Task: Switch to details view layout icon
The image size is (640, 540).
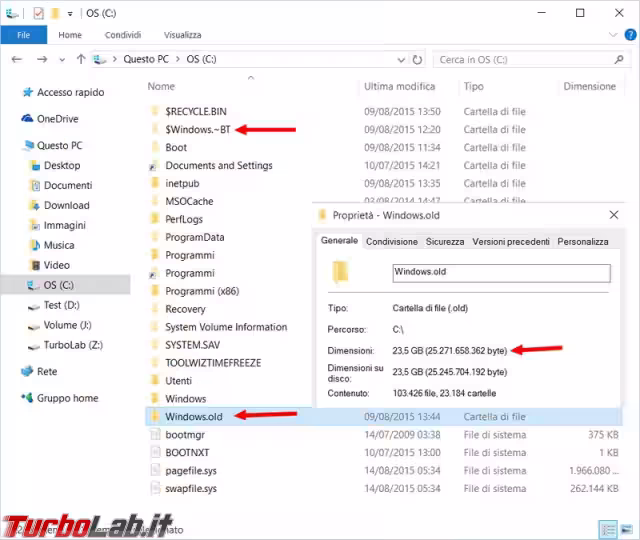Action: pyautogui.click(x=608, y=530)
